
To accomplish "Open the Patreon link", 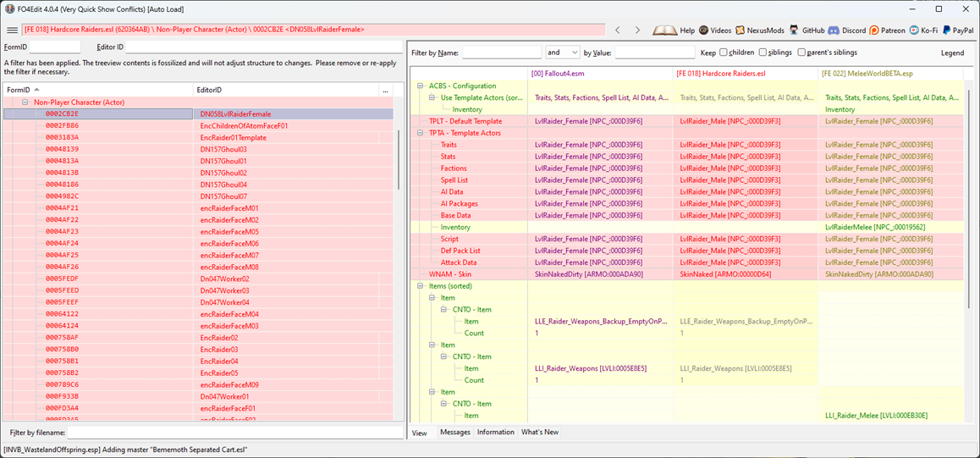I will (888, 30).
